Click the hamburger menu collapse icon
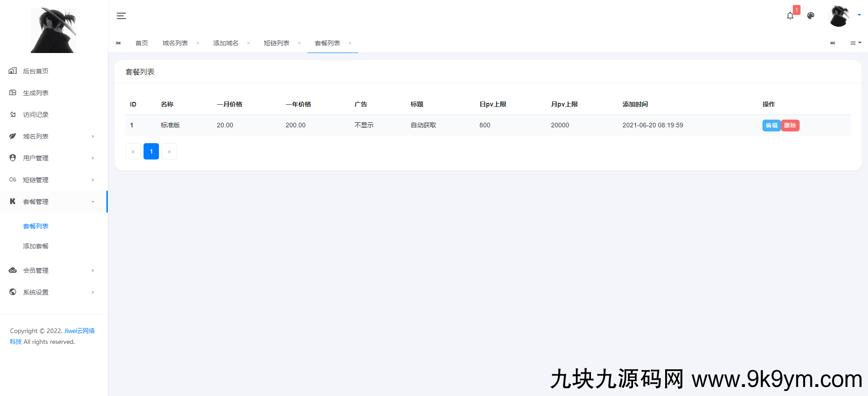The image size is (868, 396). tap(121, 16)
